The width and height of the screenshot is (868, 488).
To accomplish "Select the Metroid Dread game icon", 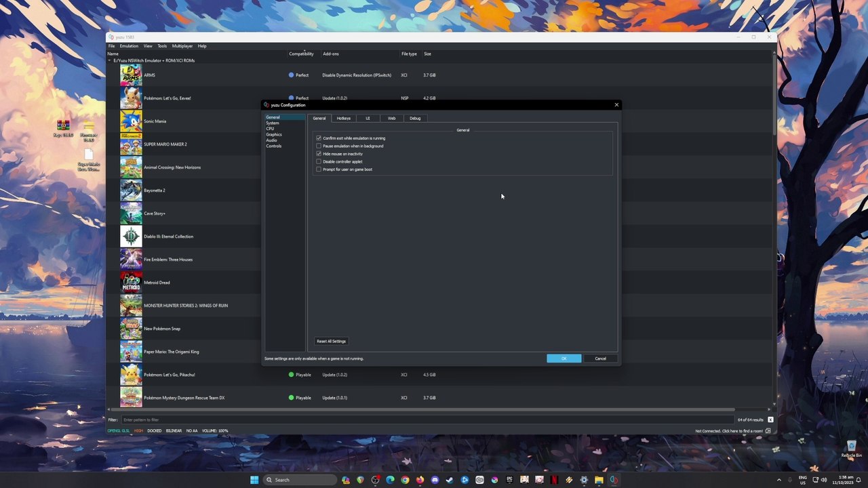I will (131, 283).
